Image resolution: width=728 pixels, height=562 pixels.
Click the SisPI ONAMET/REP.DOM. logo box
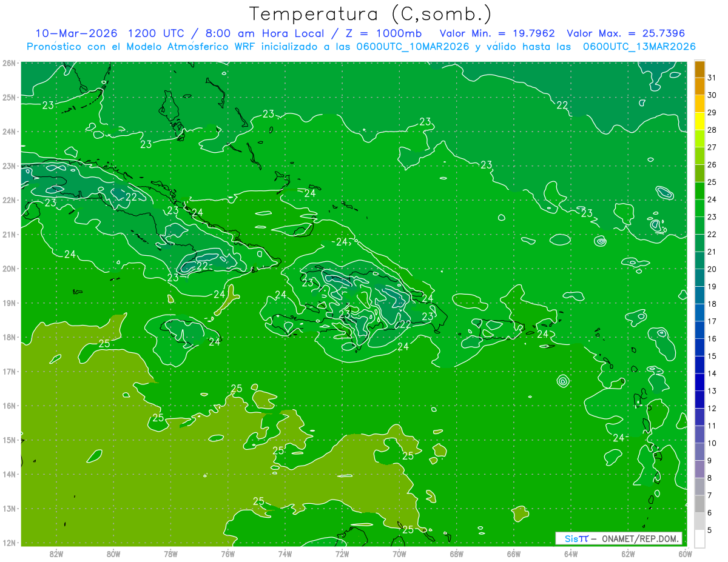[x=619, y=538]
